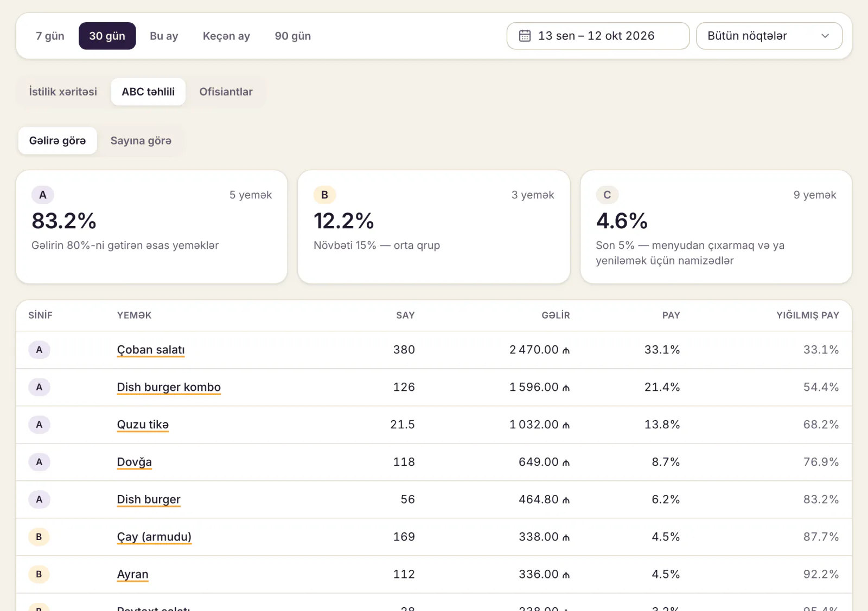Open the Quzu tikə dish link
Image resolution: width=868 pixels, height=611 pixels.
pyautogui.click(x=143, y=425)
